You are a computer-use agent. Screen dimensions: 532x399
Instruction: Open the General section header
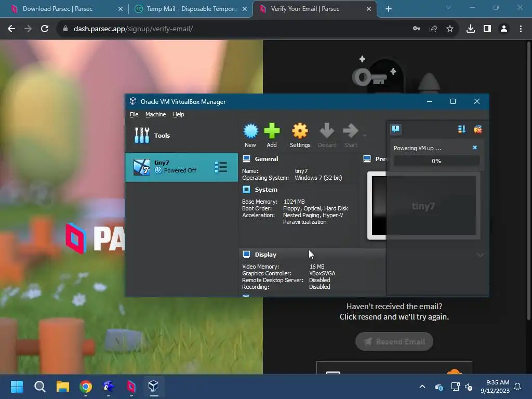(267, 159)
